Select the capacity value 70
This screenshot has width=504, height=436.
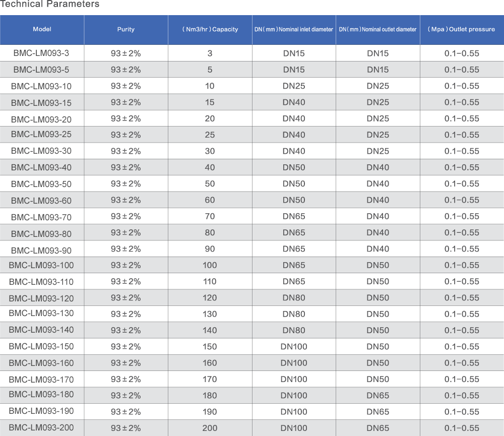pos(210,216)
